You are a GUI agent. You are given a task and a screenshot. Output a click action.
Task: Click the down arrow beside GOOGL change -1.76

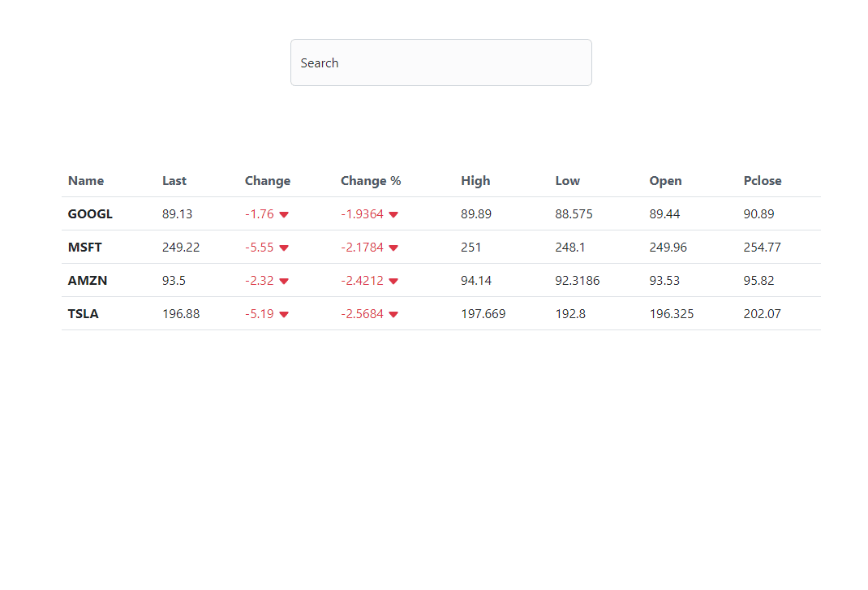284,215
